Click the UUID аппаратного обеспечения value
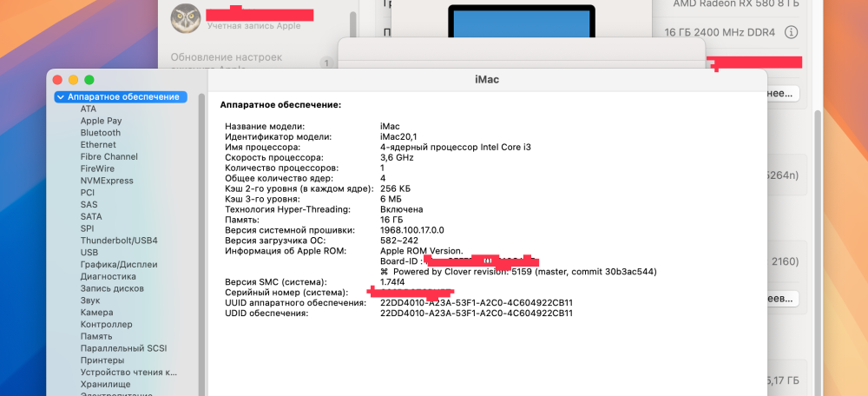The width and height of the screenshot is (868, 396). tap(477, 303)
